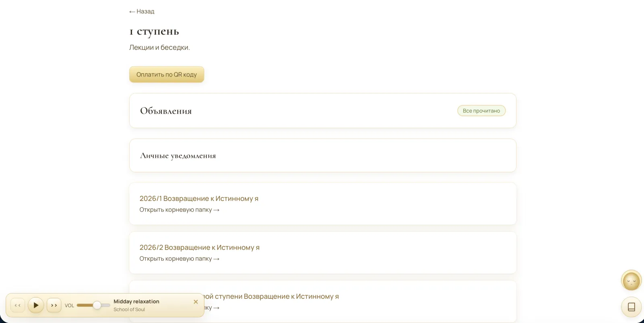This screenshot has width=644, height=323.
Task: Click the School of Soul artist label
Action: 129,309
